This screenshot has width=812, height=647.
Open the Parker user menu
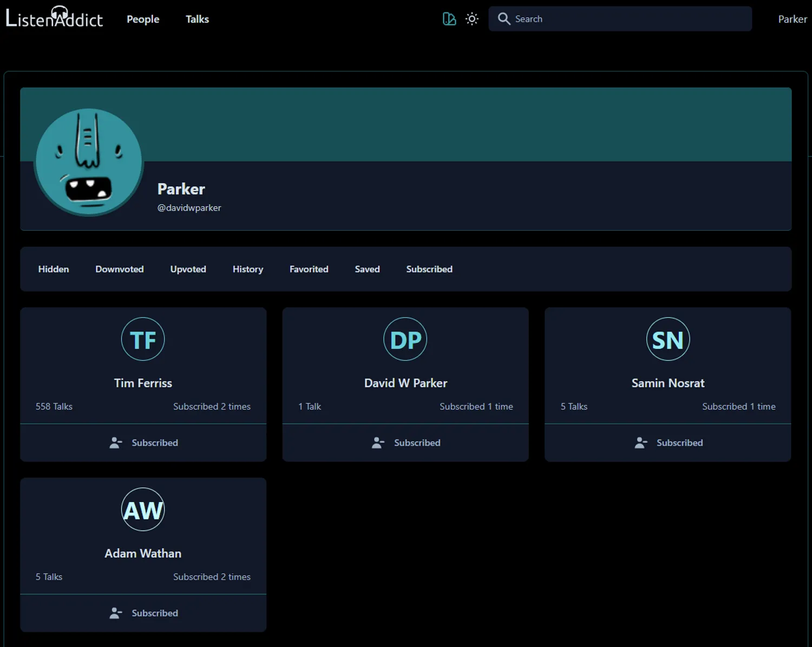792,19
